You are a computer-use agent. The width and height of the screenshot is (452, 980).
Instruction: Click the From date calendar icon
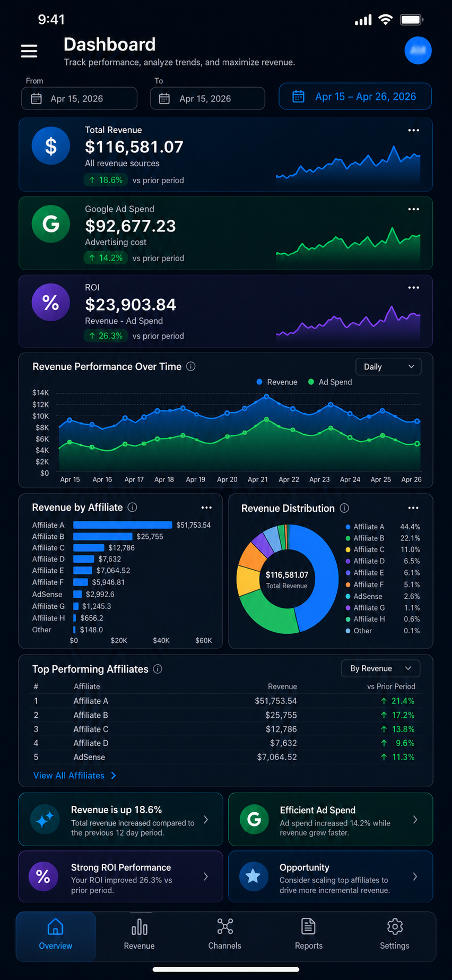coord(36,99)
